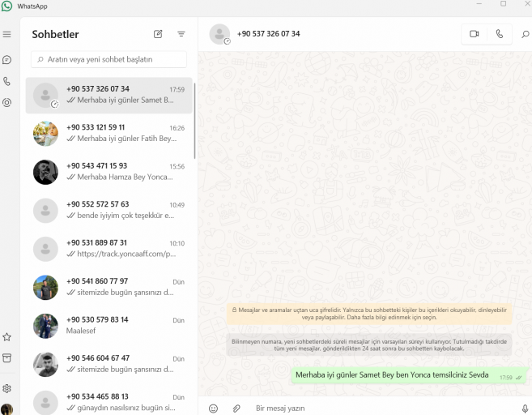Click default avatar of +90 552 572 57 63
The height and width of the screenshot is (415, 532).
pos(45,211)
